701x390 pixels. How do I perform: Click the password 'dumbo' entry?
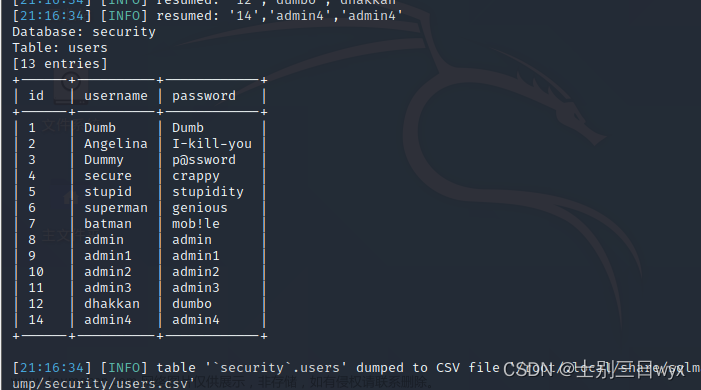tap(192, 304)
